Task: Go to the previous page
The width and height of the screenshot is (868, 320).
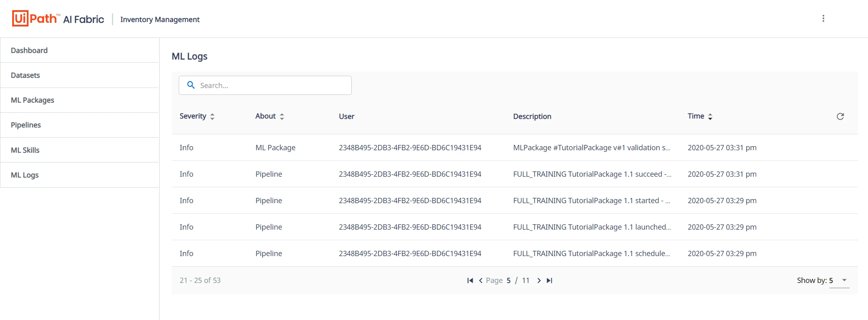Action: pyautogui.click(x=481, y=281)
